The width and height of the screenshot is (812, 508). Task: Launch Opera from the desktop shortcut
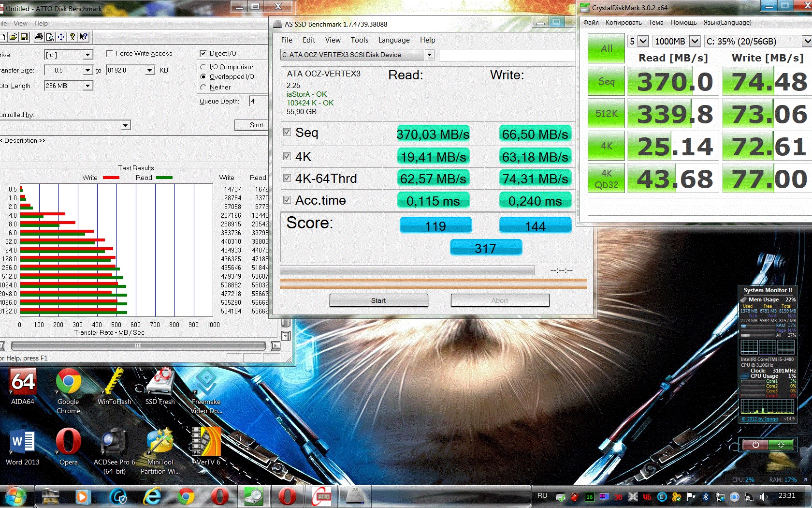point(68,447)
